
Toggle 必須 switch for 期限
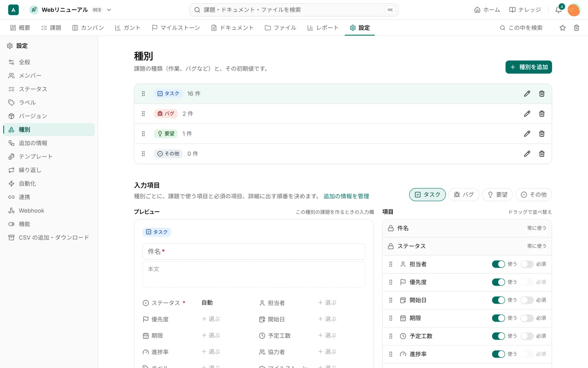pos(527,318)
